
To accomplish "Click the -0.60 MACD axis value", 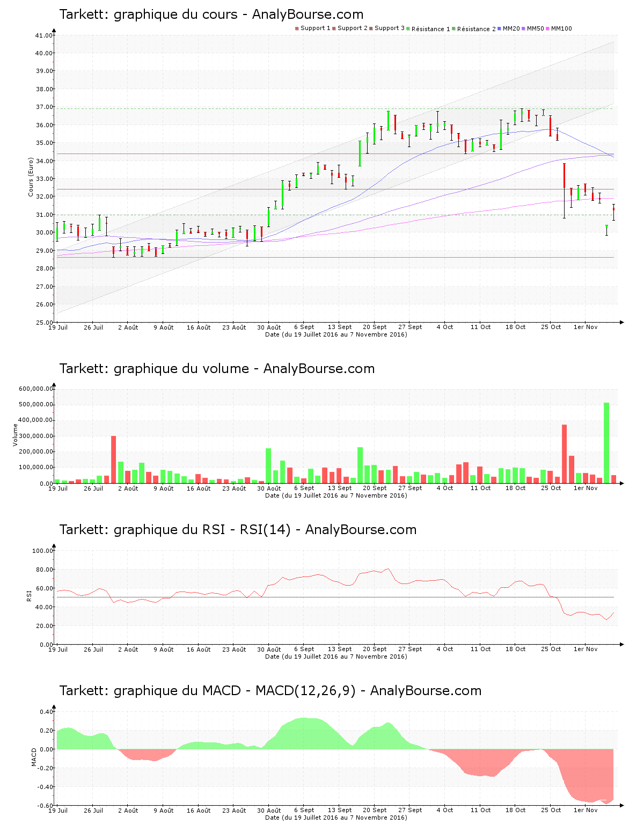I will pyautogui.click(x=45, y=805).
